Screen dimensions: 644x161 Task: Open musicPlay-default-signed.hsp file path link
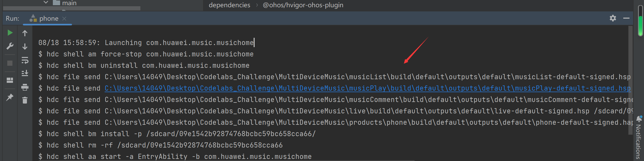pyautogui.click(x=368, y=88)
